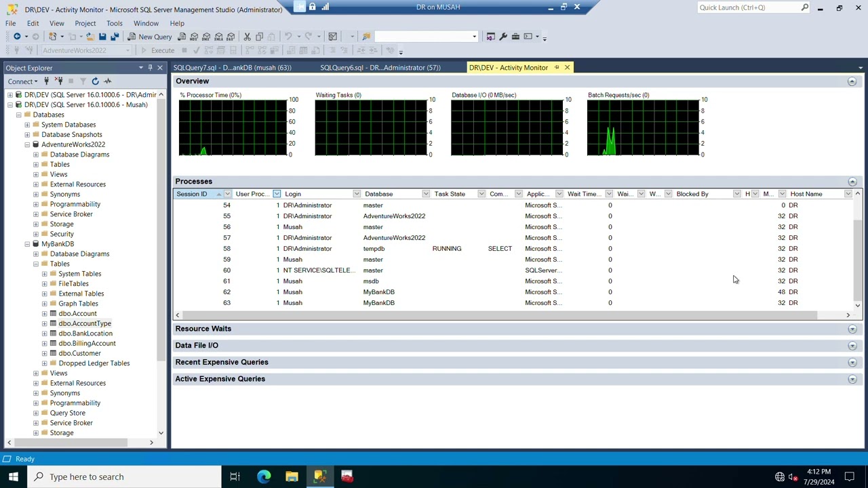The height and width of the screenshot is (488, 868).
Task: Open the Windows Start menu
Action: [x=13, y=476]
